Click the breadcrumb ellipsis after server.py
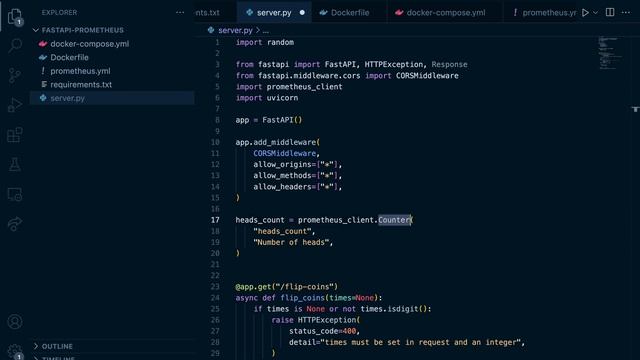Screen dimensions: 640x360 (x=266, y=31)
